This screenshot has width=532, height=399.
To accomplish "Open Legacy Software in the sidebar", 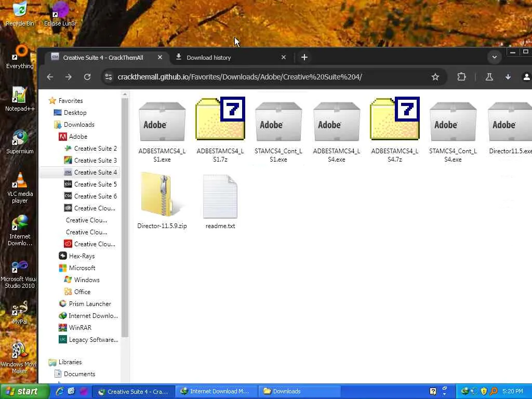I will click(88, 340).
